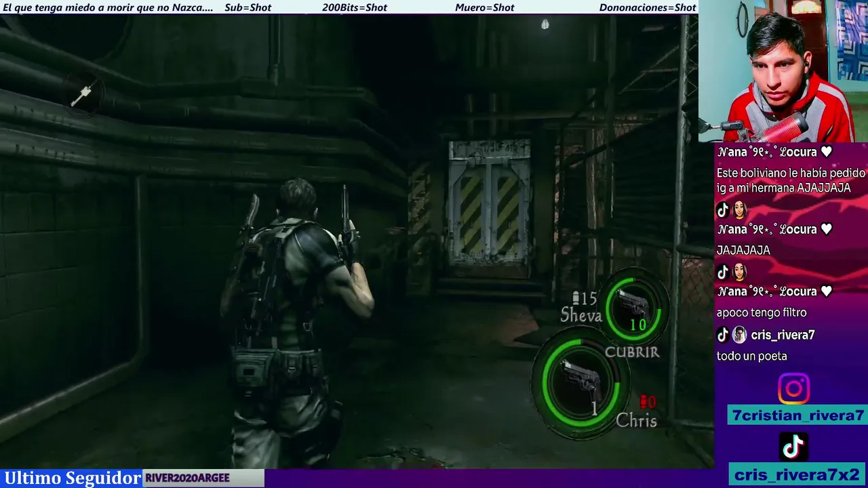868x488 pixels.
Task: Open the Instagram logo icon
Action: (x=793, y=389)
